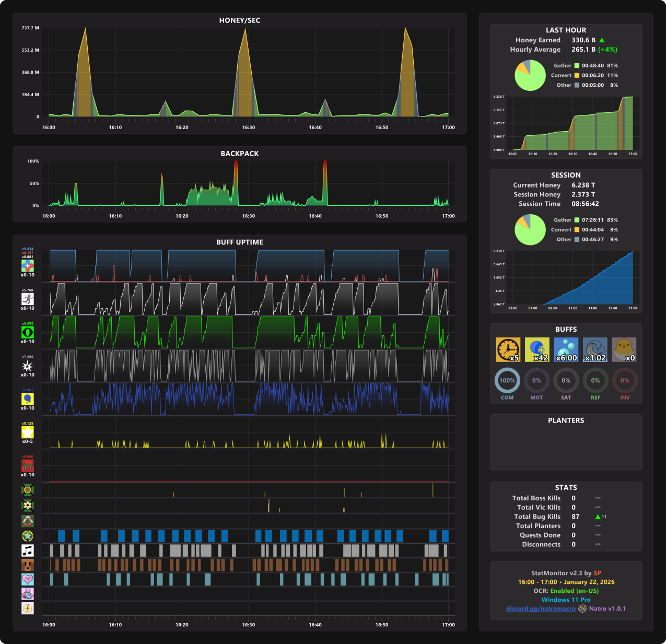666x644 pixels.
Task: Click Honey Earned value 330.6 B
Action: (583, 40)
